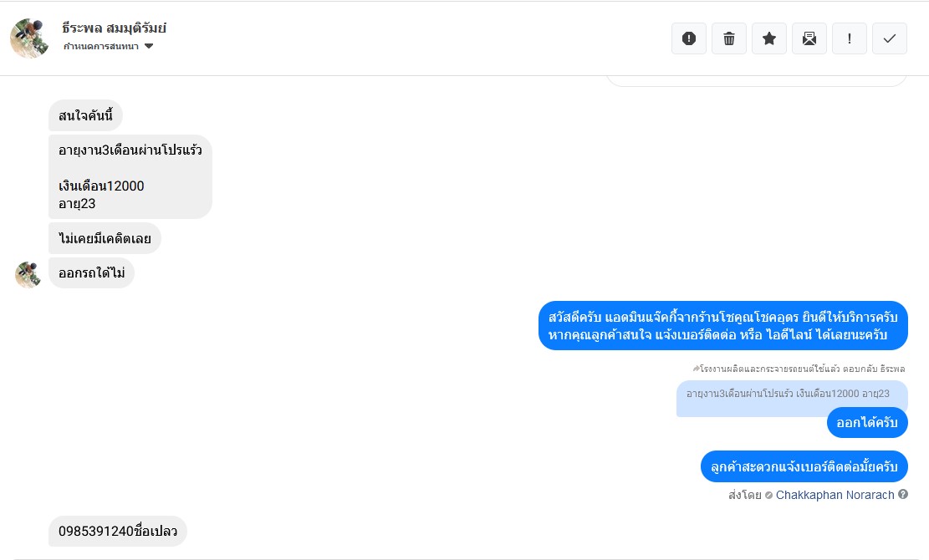This screenshot has height=560, width=929.
Task: Mark conversation as spam with octagon icon
Action: point(689,38)
